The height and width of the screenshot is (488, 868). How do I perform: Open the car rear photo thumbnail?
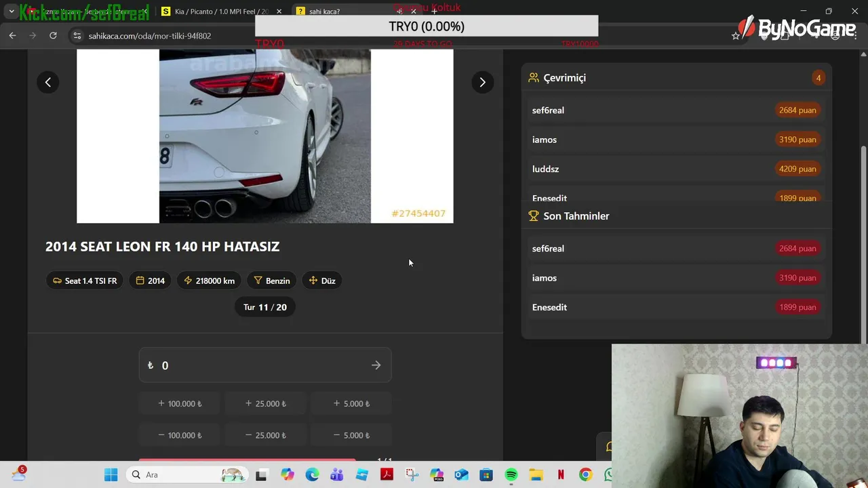pos(265,136)
